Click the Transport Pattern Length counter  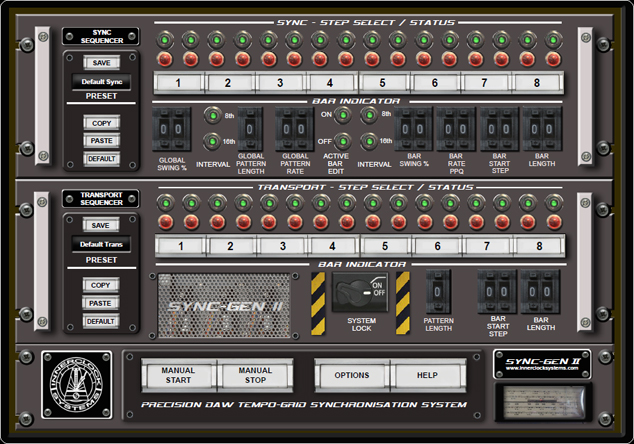point(439,289)
